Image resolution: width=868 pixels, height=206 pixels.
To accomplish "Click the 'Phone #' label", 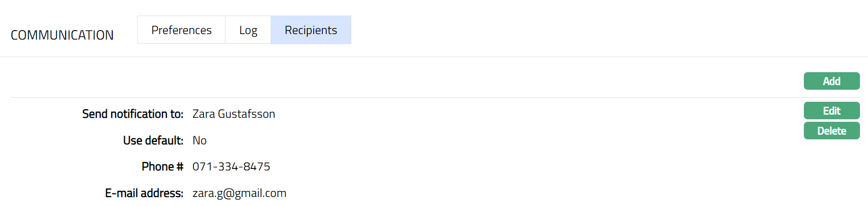I will (x=162, y=167).
